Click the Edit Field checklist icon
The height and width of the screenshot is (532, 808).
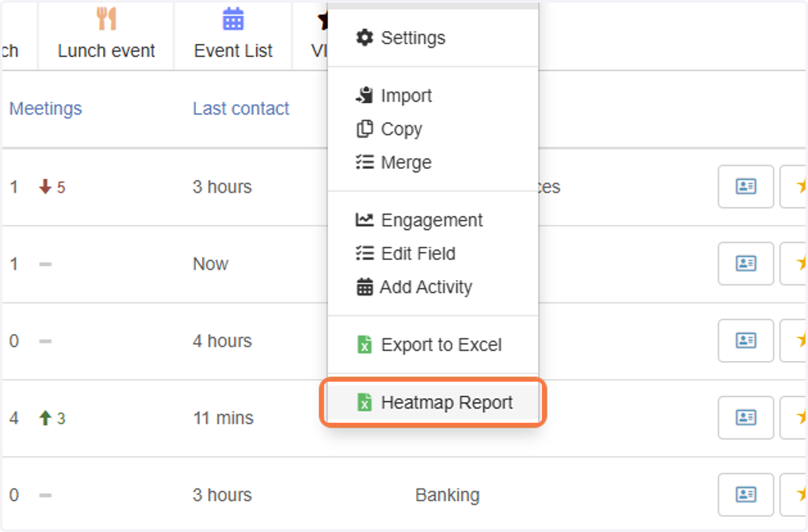coord(364,254)
